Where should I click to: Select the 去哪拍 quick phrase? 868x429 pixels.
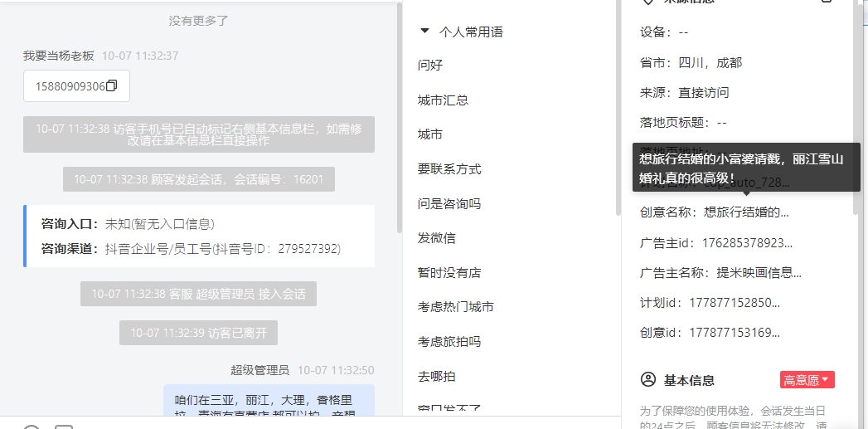(x=436, y=377)
